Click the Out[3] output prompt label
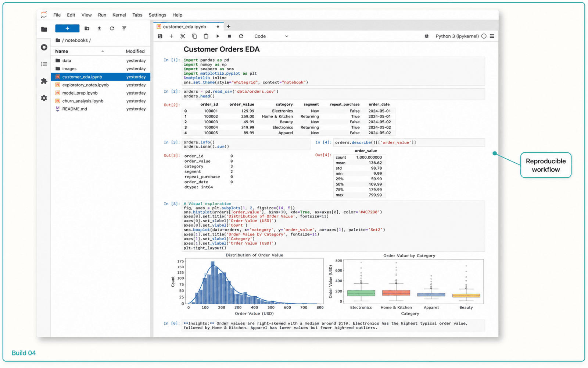This screenshot has height=368, width=588. 172,155
